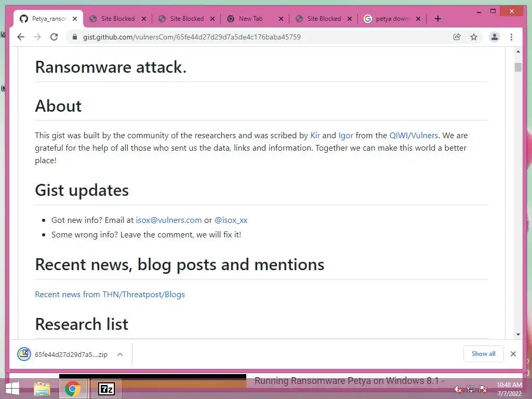View site info via the padlock icon

tap(75, 37)
